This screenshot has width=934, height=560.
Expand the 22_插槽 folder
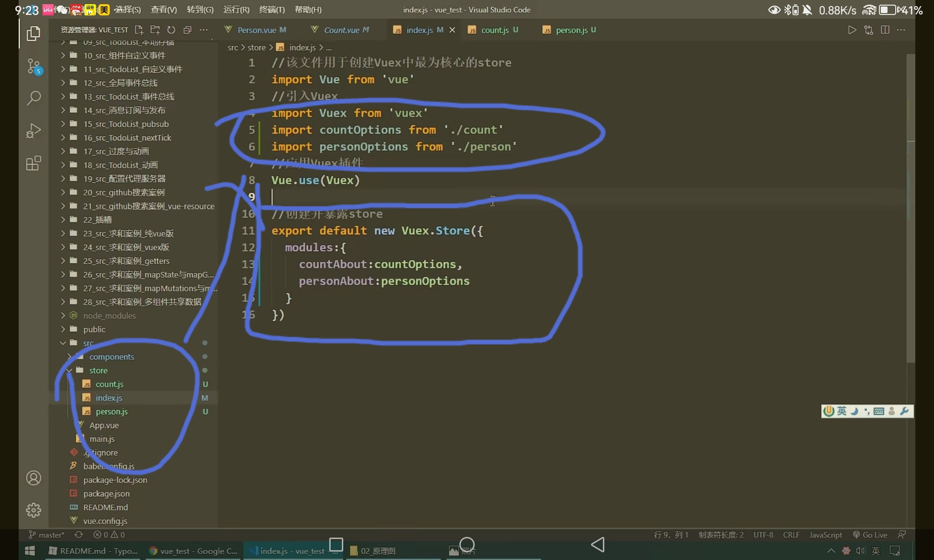[97, 220]
